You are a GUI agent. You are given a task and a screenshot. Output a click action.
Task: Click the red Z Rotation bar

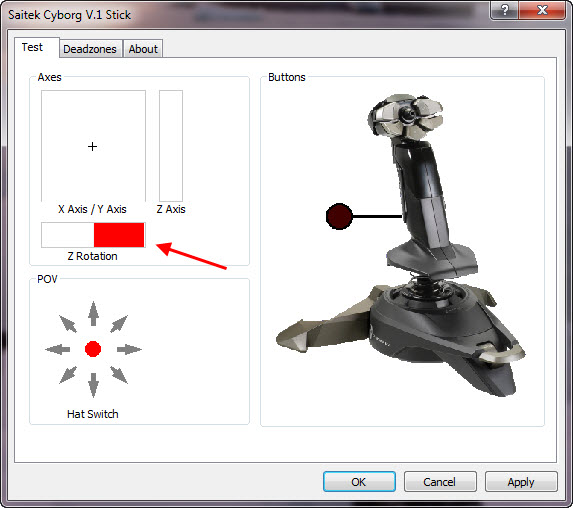[x=119, y=235]
